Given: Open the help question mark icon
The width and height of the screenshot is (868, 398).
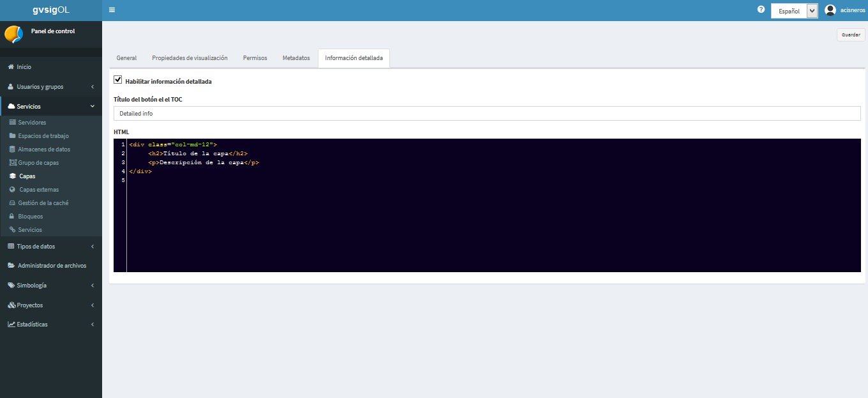Looking at the screenshot, I should (761, 10).
